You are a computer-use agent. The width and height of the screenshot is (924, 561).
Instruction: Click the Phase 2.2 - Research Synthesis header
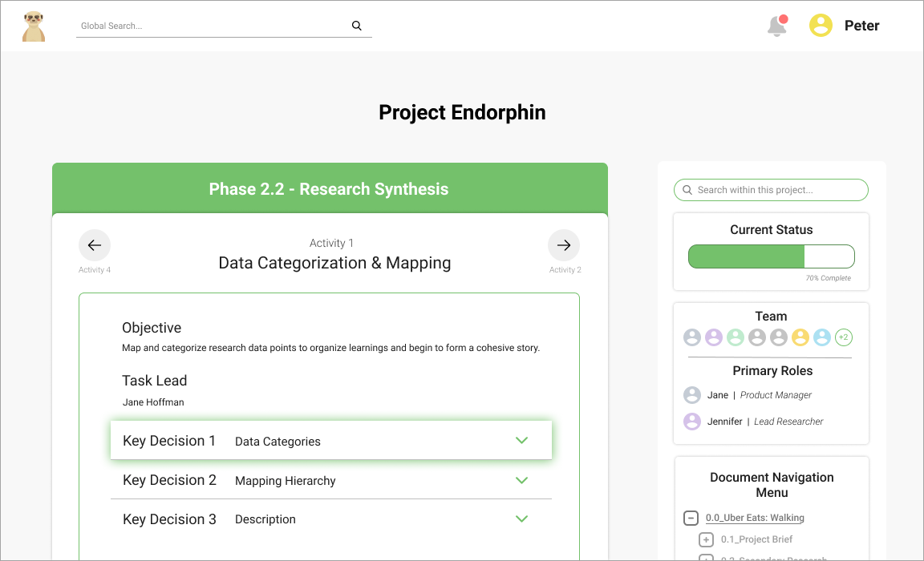(x=329, y=189)
